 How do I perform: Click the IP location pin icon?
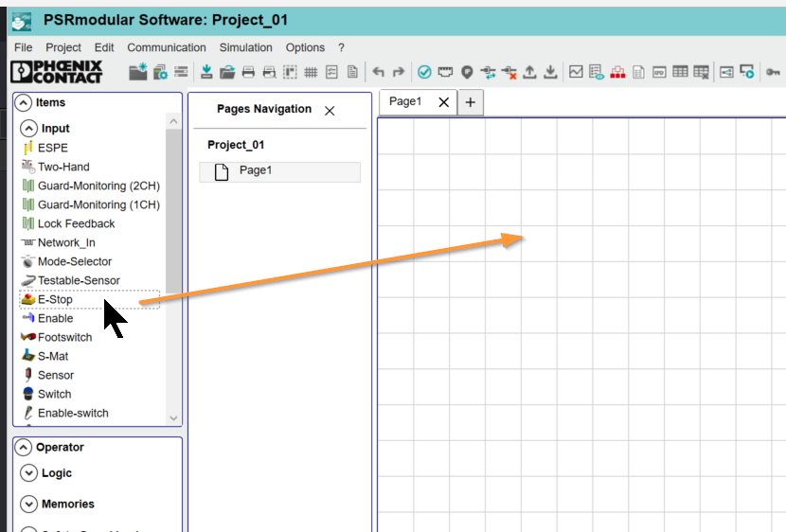coord(467,73)
